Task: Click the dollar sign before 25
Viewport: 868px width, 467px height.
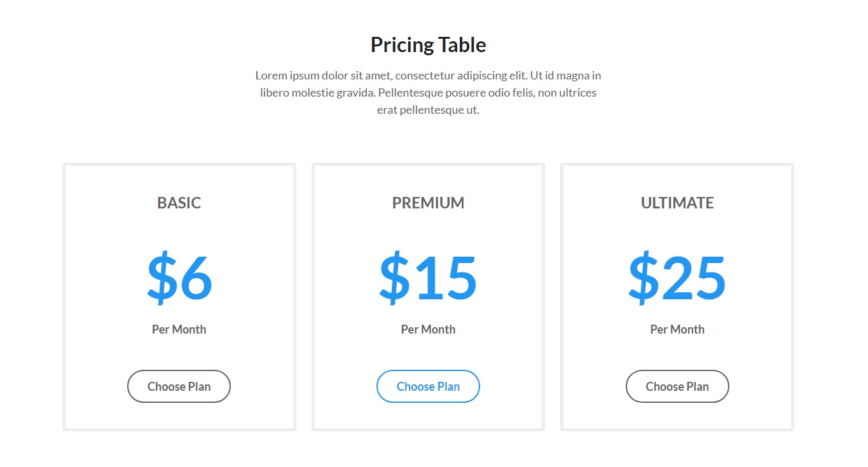Action: (644, 278)
